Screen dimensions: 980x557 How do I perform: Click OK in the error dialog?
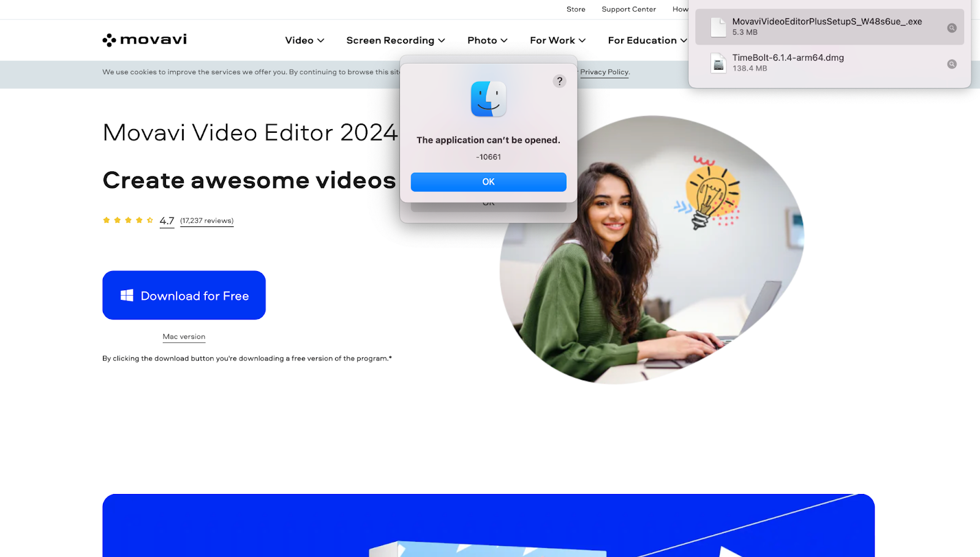[488, 182]
